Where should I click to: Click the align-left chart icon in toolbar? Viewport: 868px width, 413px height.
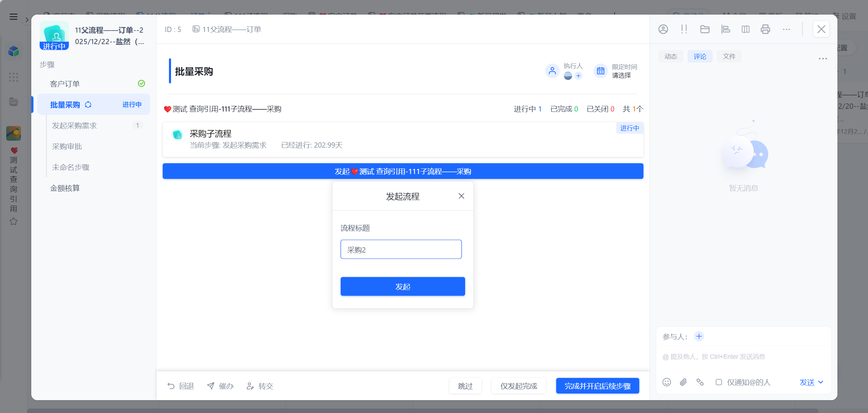tap(725, 29)
